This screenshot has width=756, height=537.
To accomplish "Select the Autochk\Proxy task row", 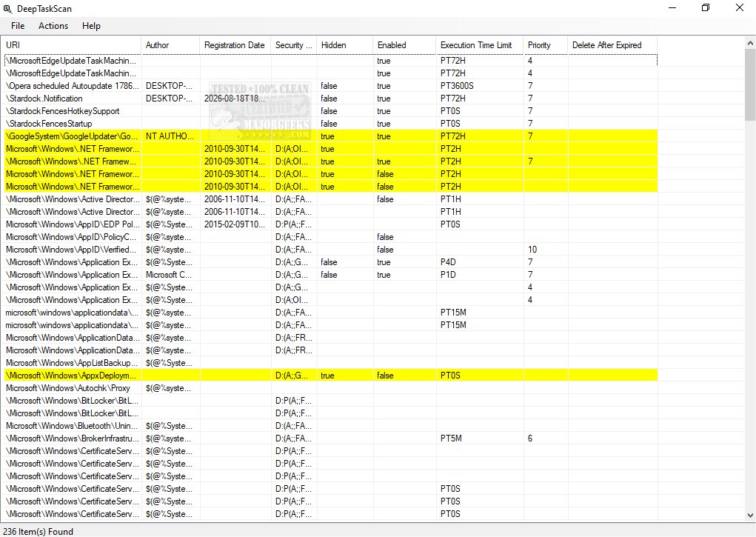I will [331, 388].
